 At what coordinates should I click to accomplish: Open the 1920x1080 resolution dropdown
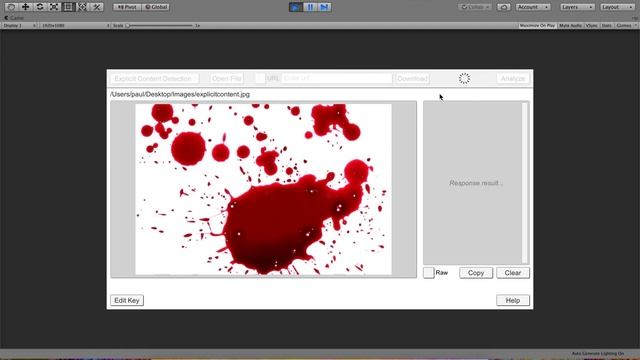(75, 25)
